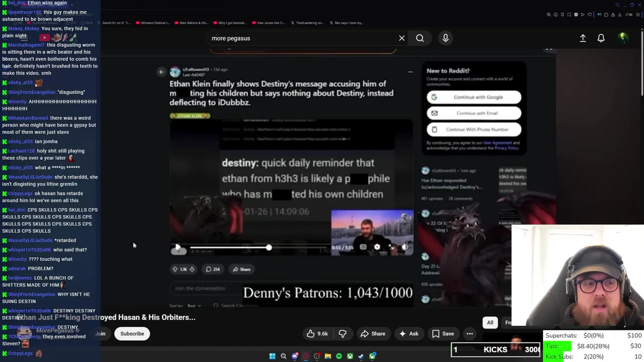The width and height of the screenshot is (644, 362).
Task: Switch to 'Wireless Festival' browser tab
Action: coord(152,23)
